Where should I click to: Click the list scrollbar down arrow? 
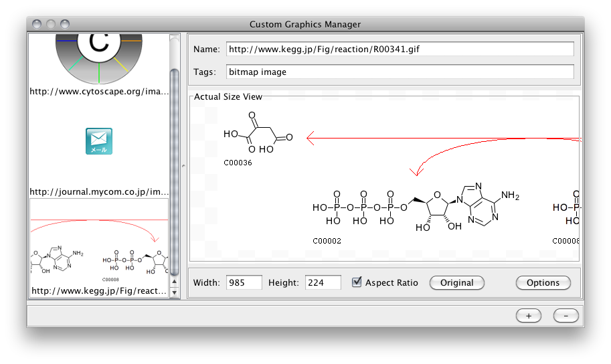[x=175, y=292]
